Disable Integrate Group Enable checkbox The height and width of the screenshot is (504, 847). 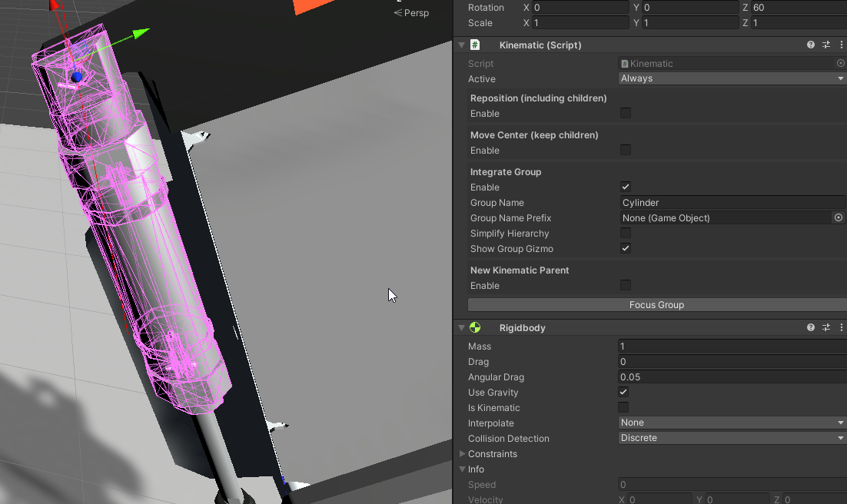click(x=626, y=187)
